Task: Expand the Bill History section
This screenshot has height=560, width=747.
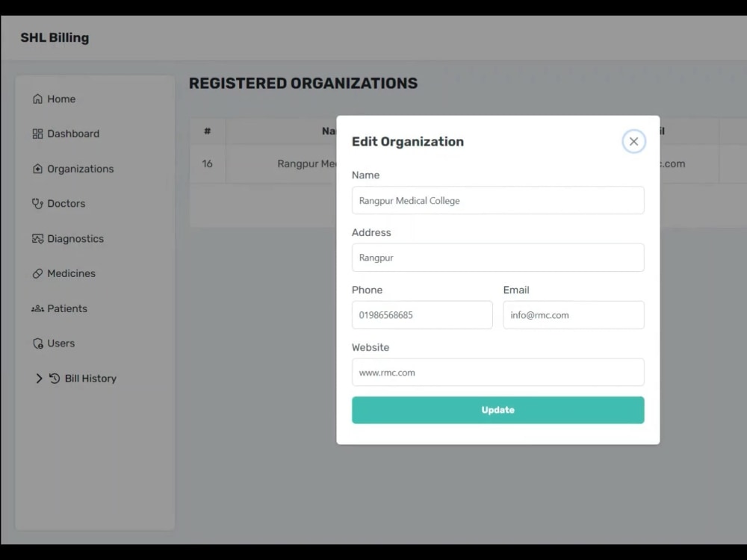Action: coord(39,379)
